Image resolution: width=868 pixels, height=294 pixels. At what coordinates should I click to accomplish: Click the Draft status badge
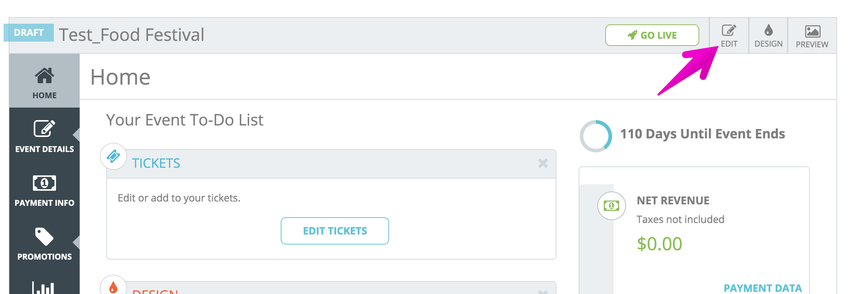(29, 33)
